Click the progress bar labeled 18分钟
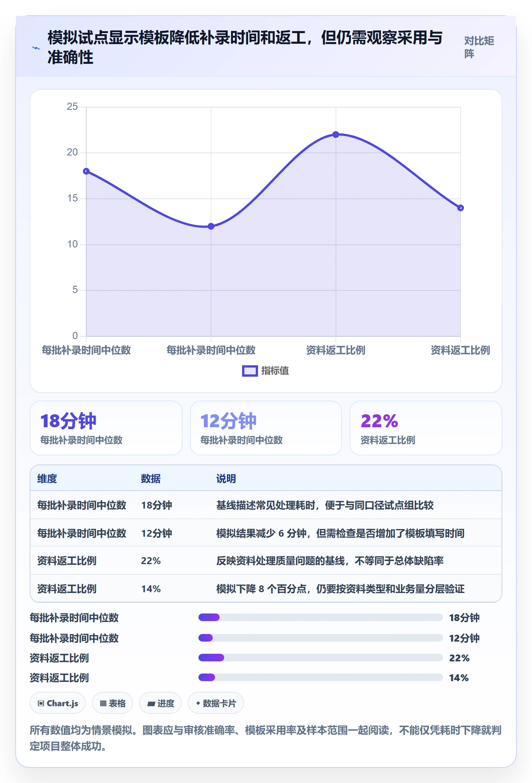The width and height of the screenshot is (532, 783). pos(320,617)
